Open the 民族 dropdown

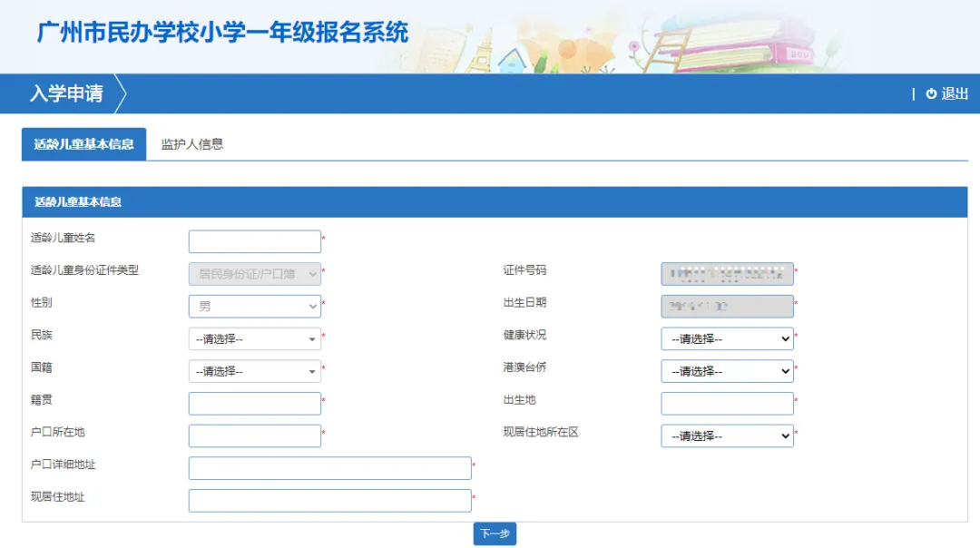(254, 338)
